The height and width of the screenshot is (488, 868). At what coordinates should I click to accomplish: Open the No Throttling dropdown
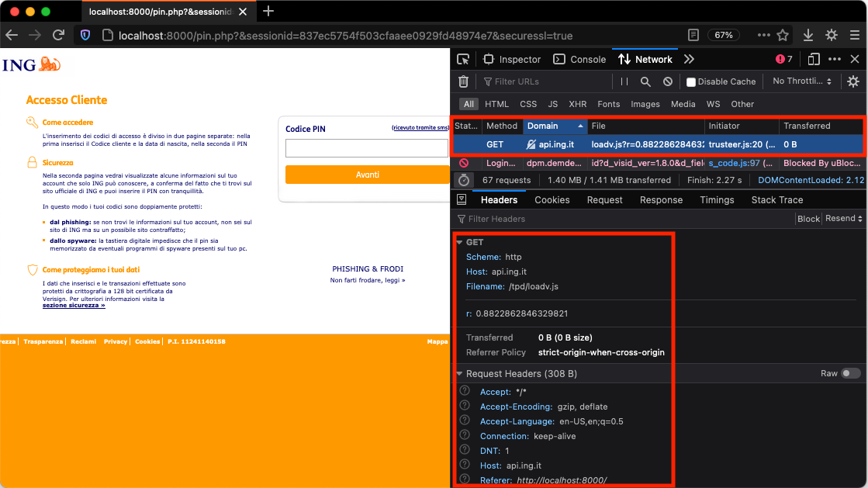tap(801, 81)
